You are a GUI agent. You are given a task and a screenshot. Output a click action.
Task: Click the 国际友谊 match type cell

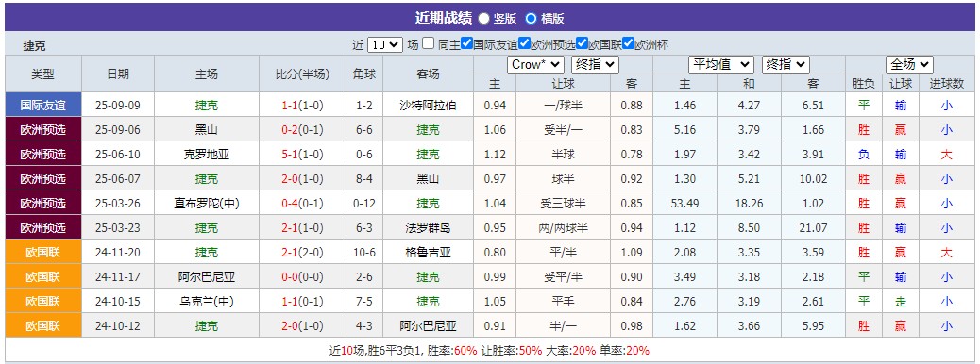coord(43,105)
